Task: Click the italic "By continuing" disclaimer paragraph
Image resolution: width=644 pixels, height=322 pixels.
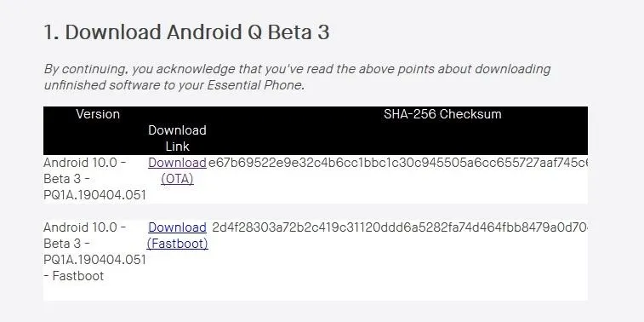Action: [297, 77]
